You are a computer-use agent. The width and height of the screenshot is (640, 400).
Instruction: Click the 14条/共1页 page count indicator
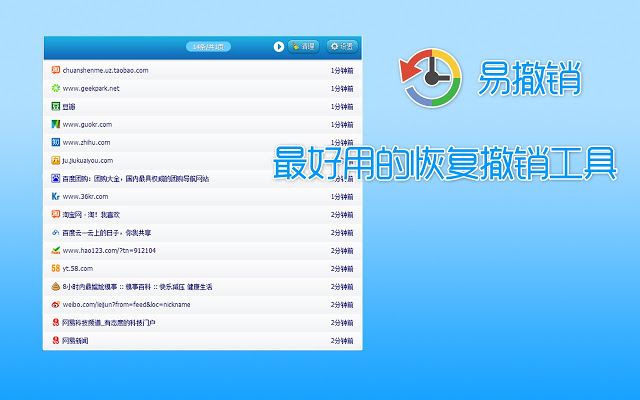tap(208, 46)
